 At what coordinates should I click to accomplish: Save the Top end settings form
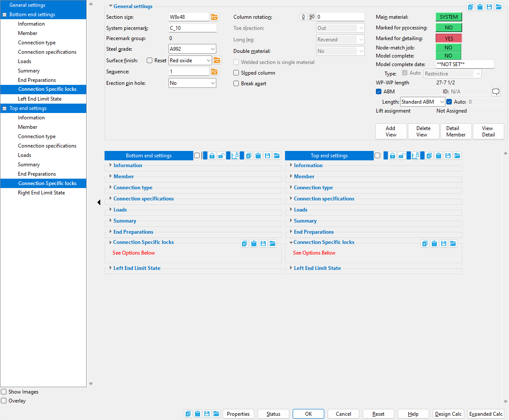(448, 156)
